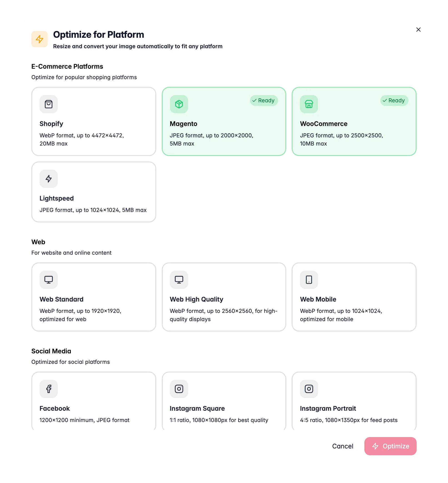Deselect the Magento platform title
This screenshot has width=448, height=483.
click(x=184, y=124)
